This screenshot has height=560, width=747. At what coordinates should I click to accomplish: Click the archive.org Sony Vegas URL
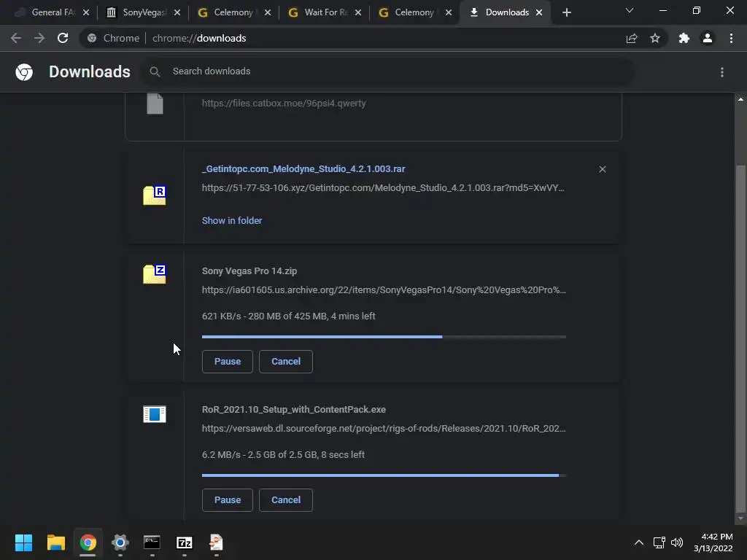[x=384, y=289]
